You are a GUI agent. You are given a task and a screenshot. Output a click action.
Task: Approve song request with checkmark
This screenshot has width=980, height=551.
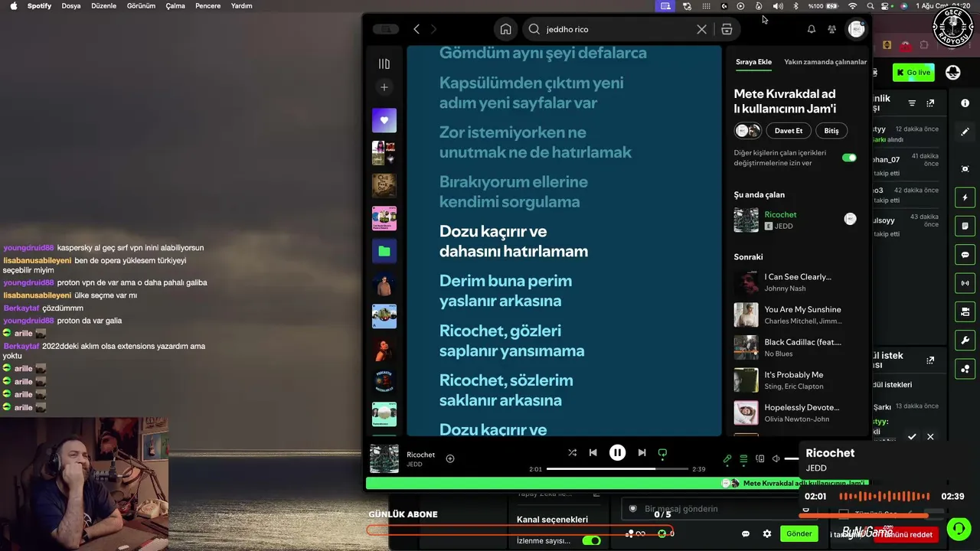[x=912, y=437]
